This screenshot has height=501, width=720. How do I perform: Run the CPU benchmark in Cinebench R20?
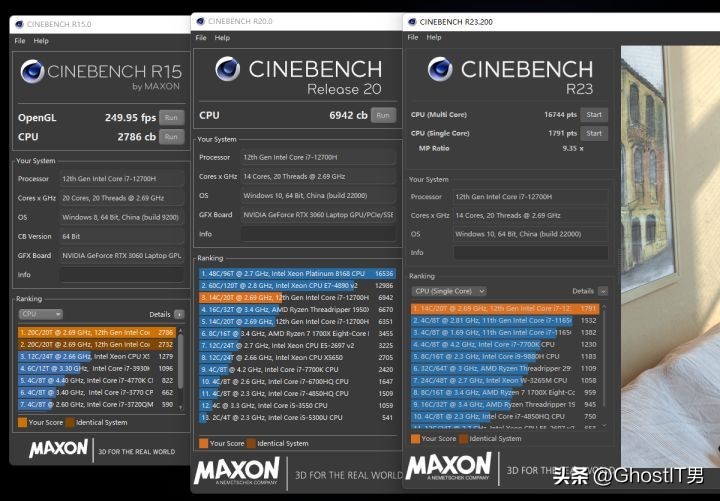[x=383, y=115]
